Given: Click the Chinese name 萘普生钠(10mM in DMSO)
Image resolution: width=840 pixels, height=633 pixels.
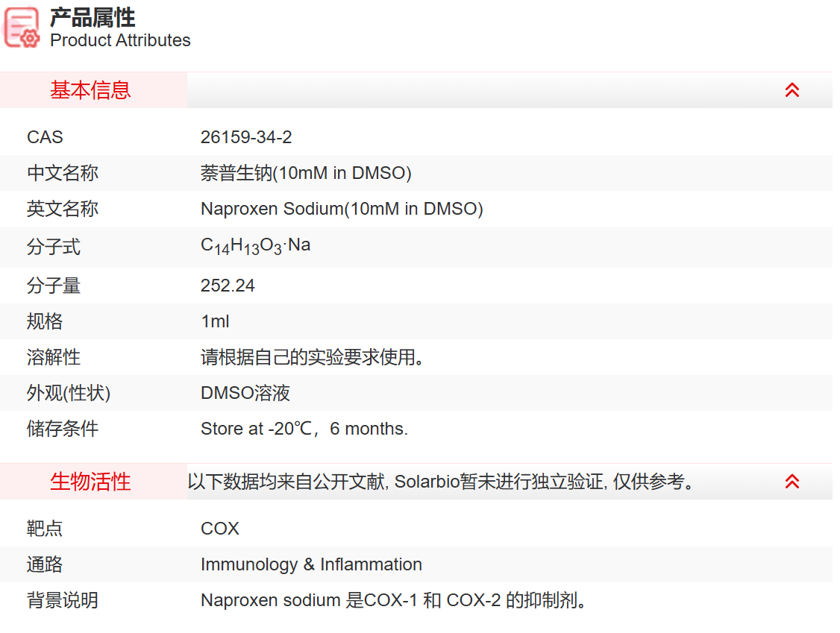Looking at the screenshot, I should [306, 173].
